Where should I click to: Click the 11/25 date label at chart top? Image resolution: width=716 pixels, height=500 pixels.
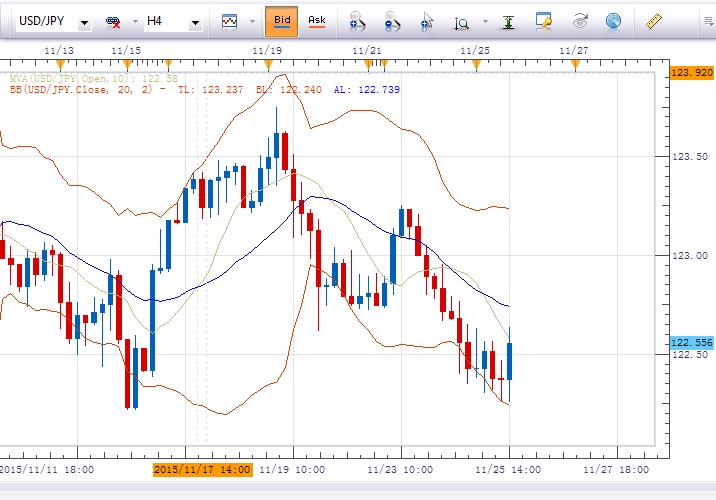click(475, 51)
